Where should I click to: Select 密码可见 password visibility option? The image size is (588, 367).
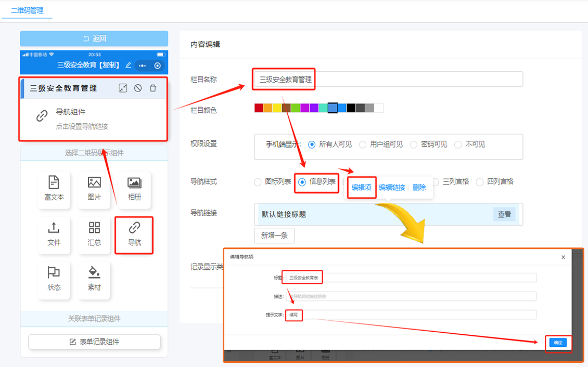coord(414,145)
